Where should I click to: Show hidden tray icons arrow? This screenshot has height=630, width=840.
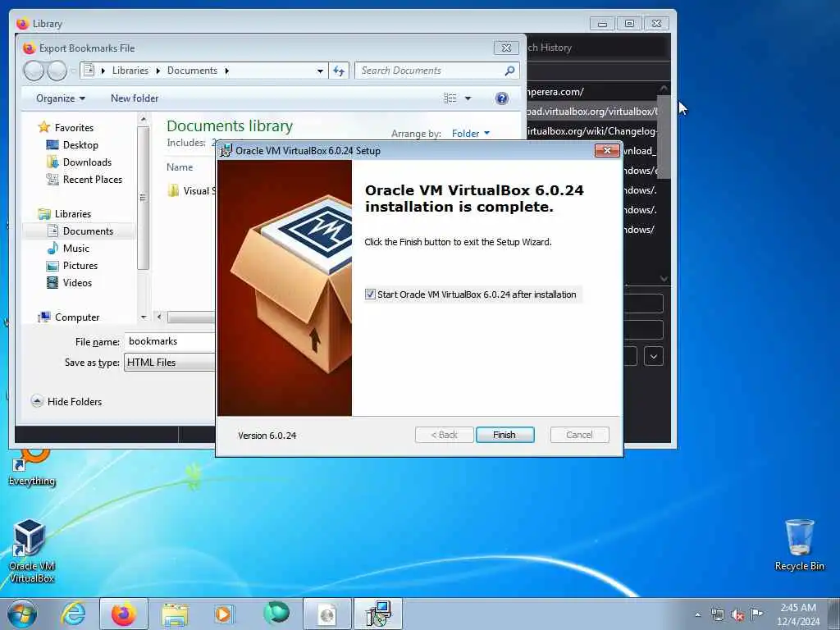point(697,615)
